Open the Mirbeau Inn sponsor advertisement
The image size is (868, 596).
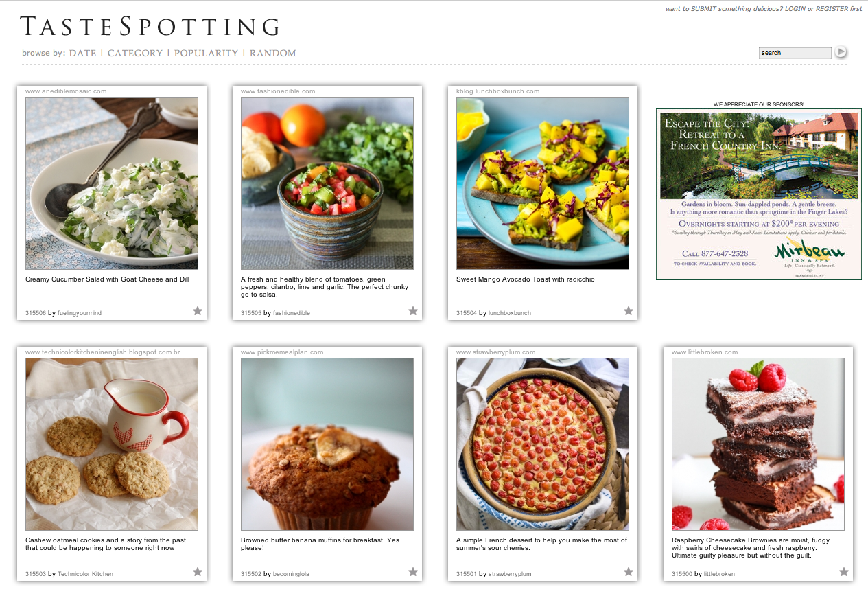tap(758, 194)
